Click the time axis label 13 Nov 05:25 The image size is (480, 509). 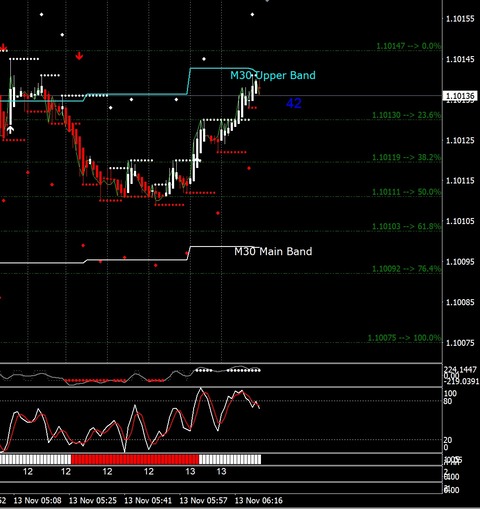point(93,501)
